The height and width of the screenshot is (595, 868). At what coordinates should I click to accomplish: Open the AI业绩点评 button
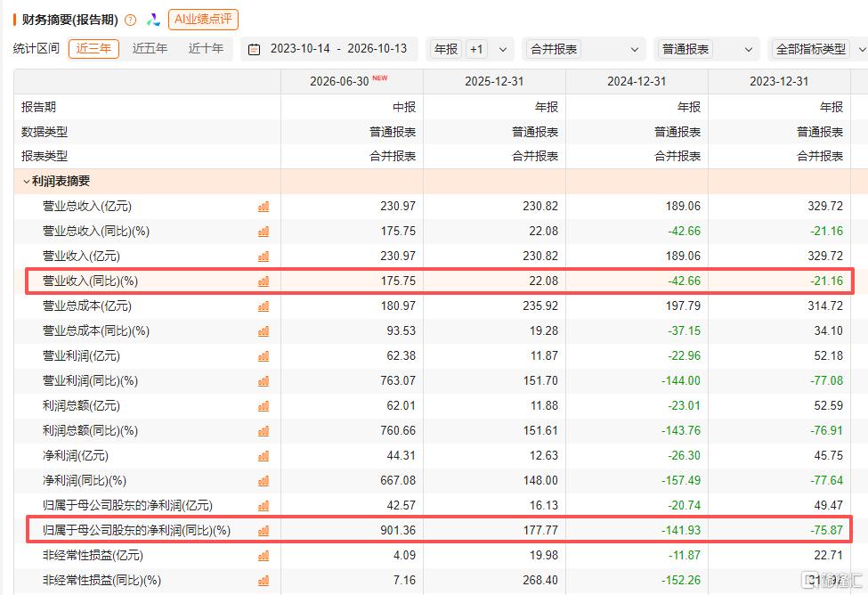(x=203, y=20)
